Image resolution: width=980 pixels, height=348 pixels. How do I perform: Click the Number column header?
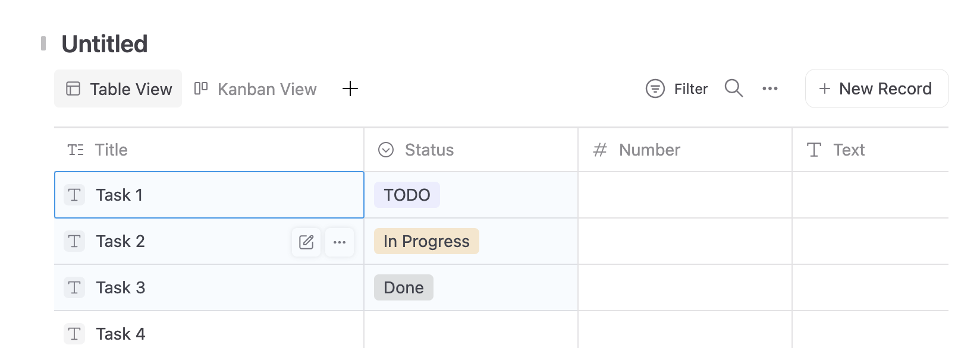click(x=649, y=150)
